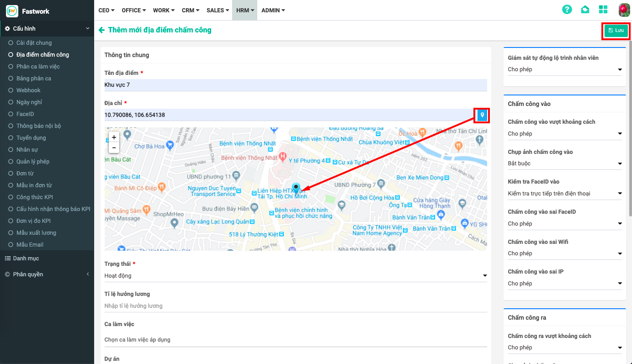Zoom out on the map
Viewport: 632px width, 364px height.
(x=114, y=148)
